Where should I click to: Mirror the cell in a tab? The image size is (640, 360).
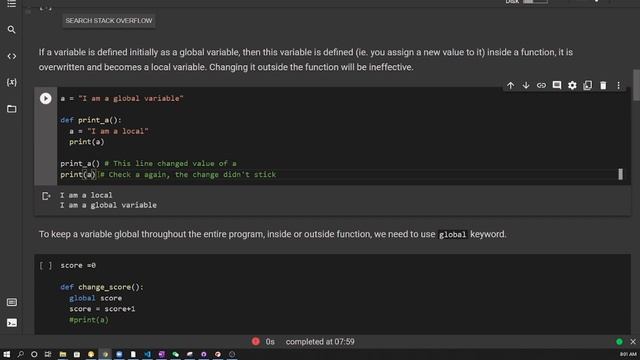click(588, 85)
